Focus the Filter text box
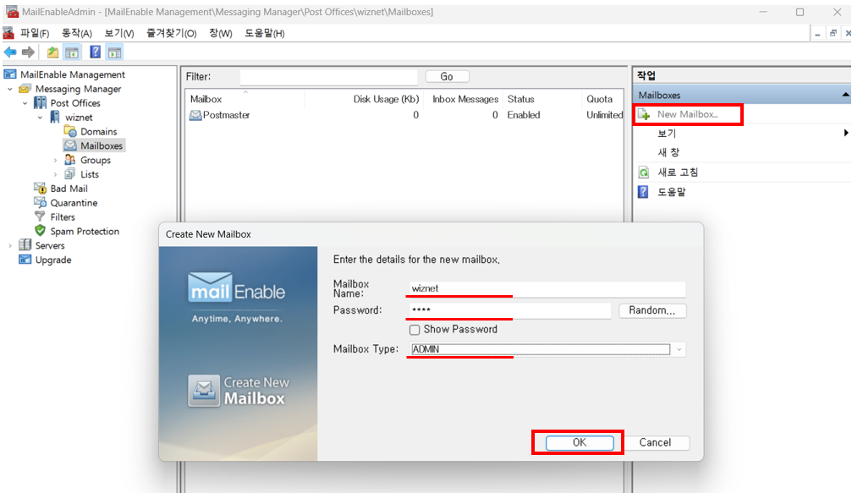This screenshot has width=852, height=504. 329,77
